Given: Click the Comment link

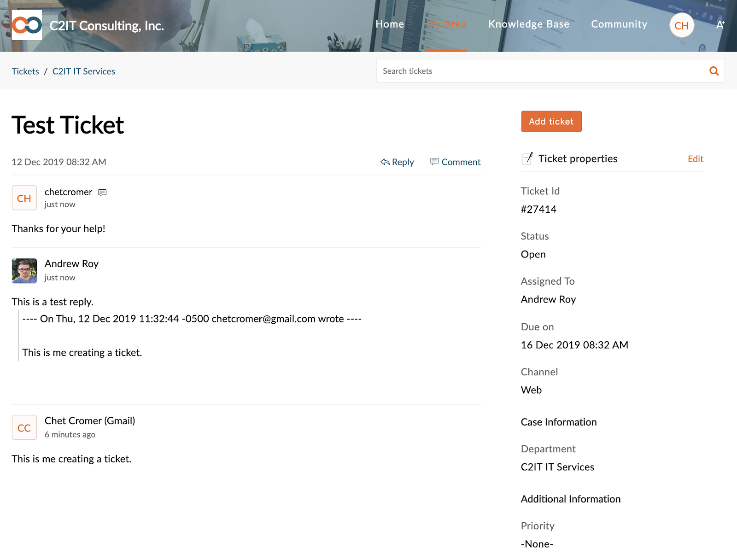Looking at the screenshot, I should pos(455,162).
